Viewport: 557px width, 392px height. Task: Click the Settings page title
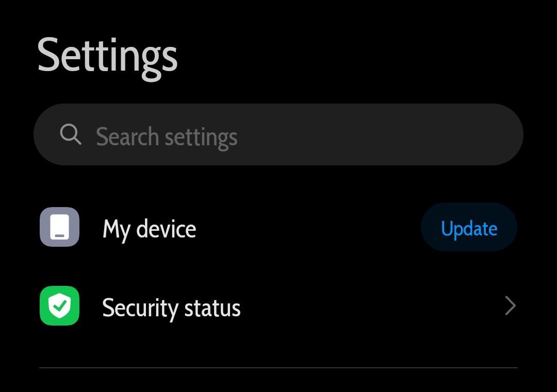pos(107,56)
